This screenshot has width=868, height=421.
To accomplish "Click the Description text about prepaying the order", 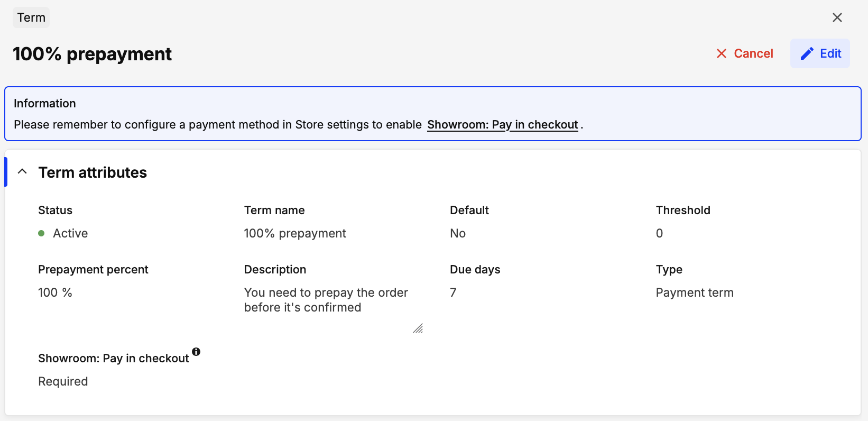I will pos(326,300).
